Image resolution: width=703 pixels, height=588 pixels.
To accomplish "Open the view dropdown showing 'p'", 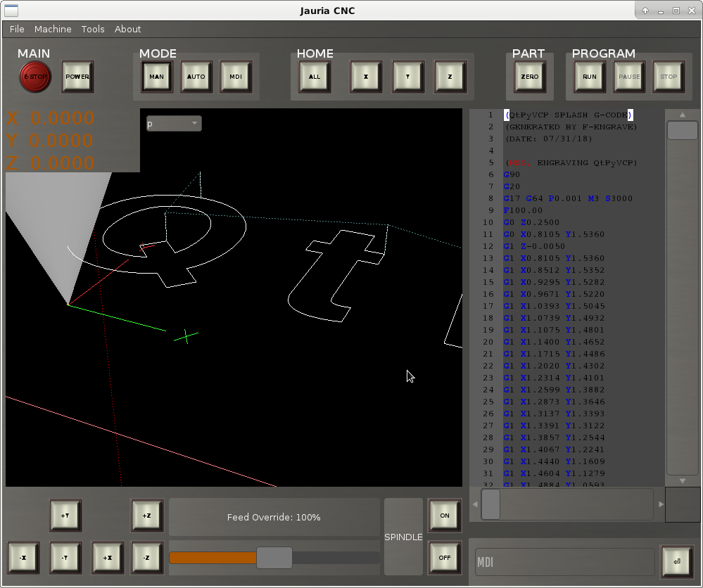I will tap(174, 124).
